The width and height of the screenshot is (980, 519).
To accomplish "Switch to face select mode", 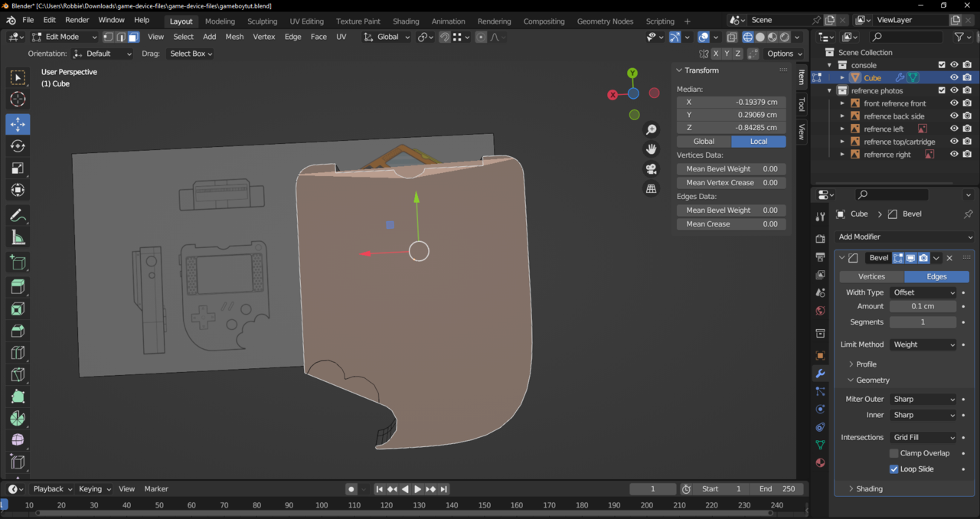I will coord(133,37).
